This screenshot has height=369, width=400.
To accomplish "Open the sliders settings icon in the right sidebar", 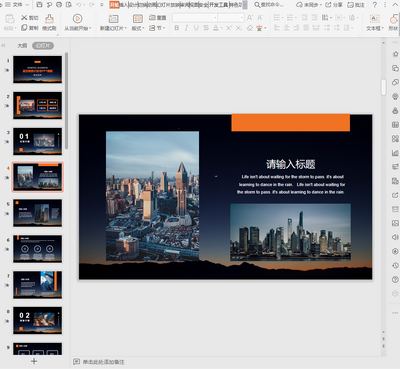I will coord(395,167).
